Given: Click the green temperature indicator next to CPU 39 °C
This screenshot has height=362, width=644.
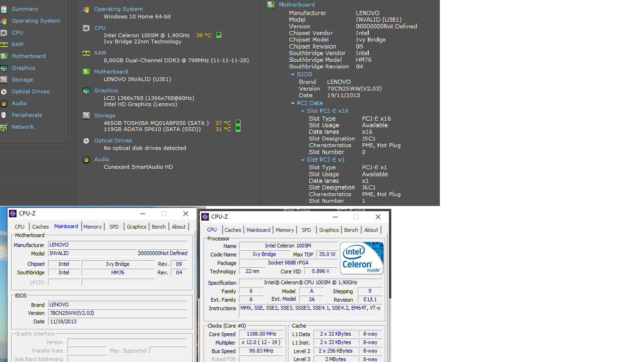Looking at the screenshot, I should point(219,35).
